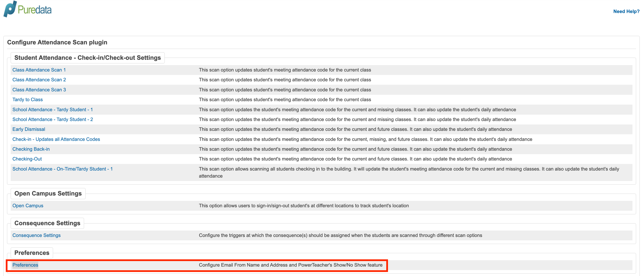Select the Checking-Out scan option
Image resolution: width=644 pixels, height=276 pixels.
point(27,159)
